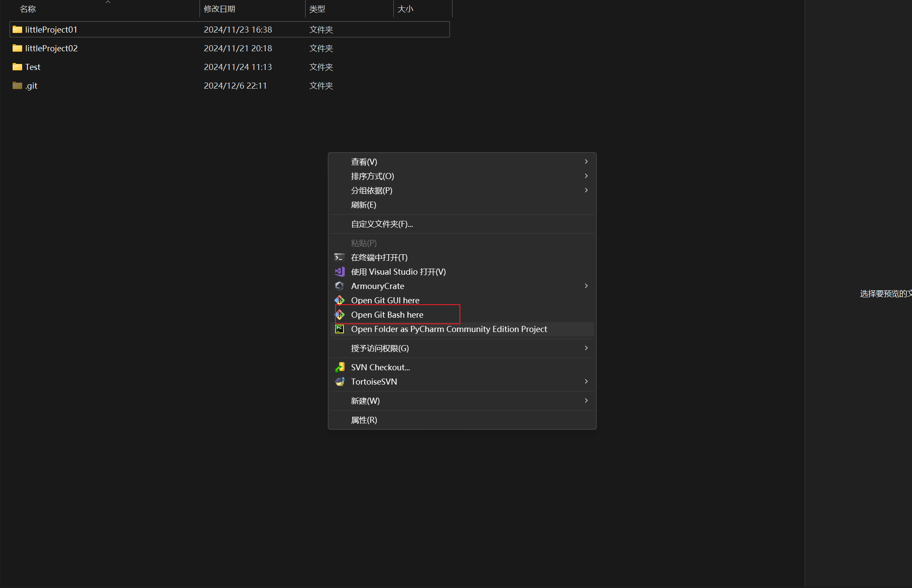Open the 分组依据(P) menu entry
This screenshot has width=912, height=588.
pyautogui.click(x=462, y=190)
